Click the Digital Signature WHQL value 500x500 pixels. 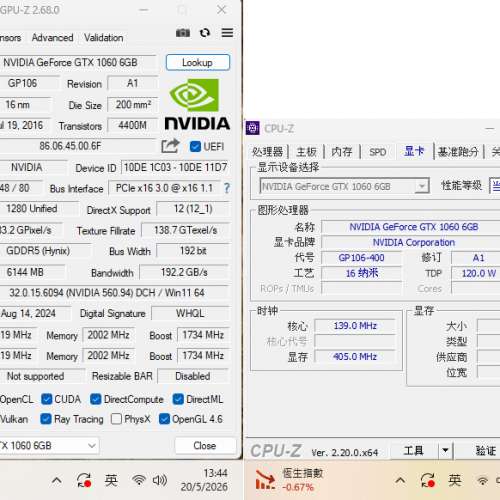click(190, 313)
